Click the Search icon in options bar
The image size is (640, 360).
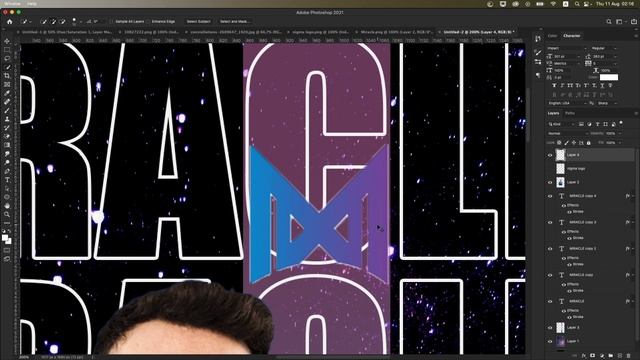609,22
